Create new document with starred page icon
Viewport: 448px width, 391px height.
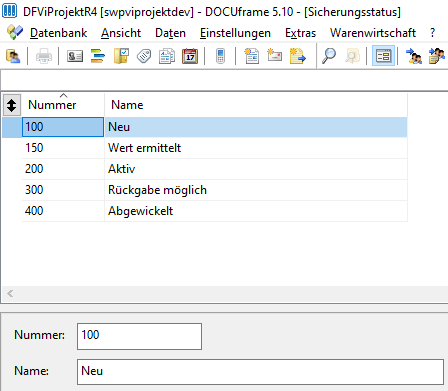[x=252, y=56]
